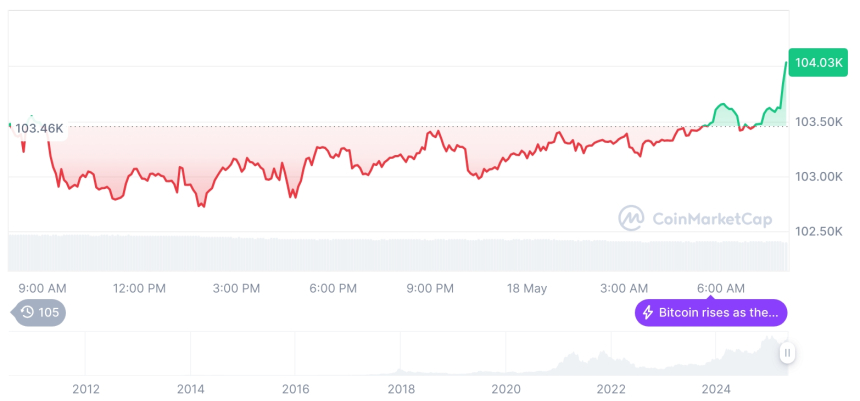Click the 2020 mark on the overview timeline
This screenshot has width=860, height=401.
pyautogui.click(x=506, y=389)
